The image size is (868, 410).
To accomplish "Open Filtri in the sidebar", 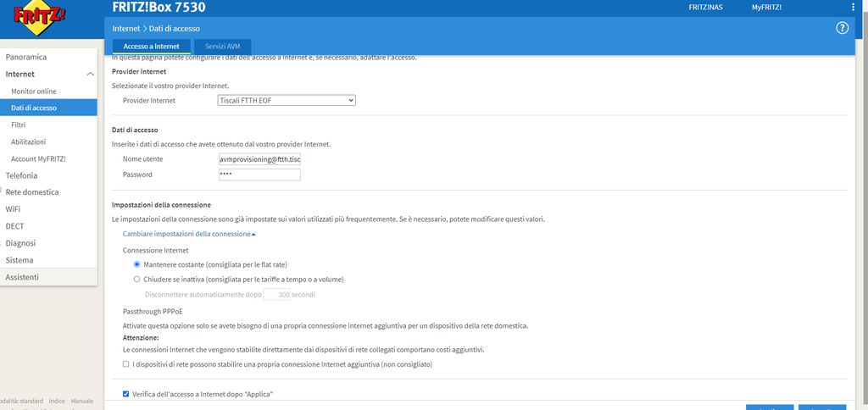I will coord(19,125).
